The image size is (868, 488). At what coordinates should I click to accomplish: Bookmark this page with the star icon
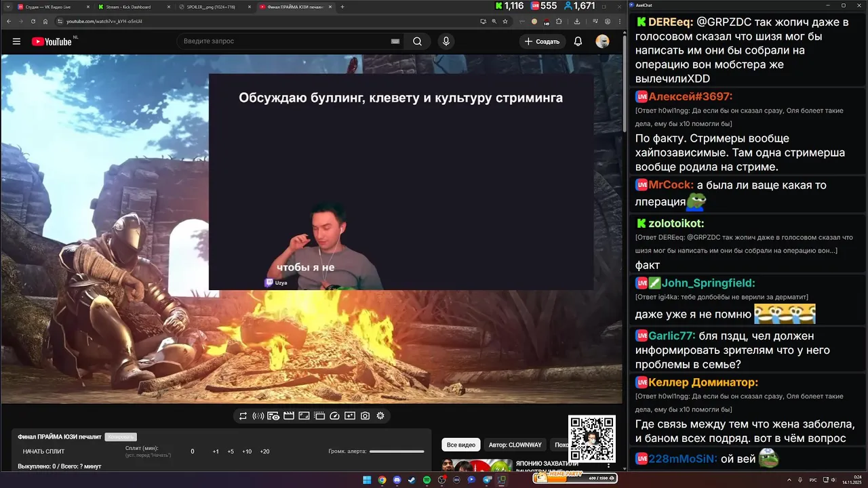click(505, 21)
